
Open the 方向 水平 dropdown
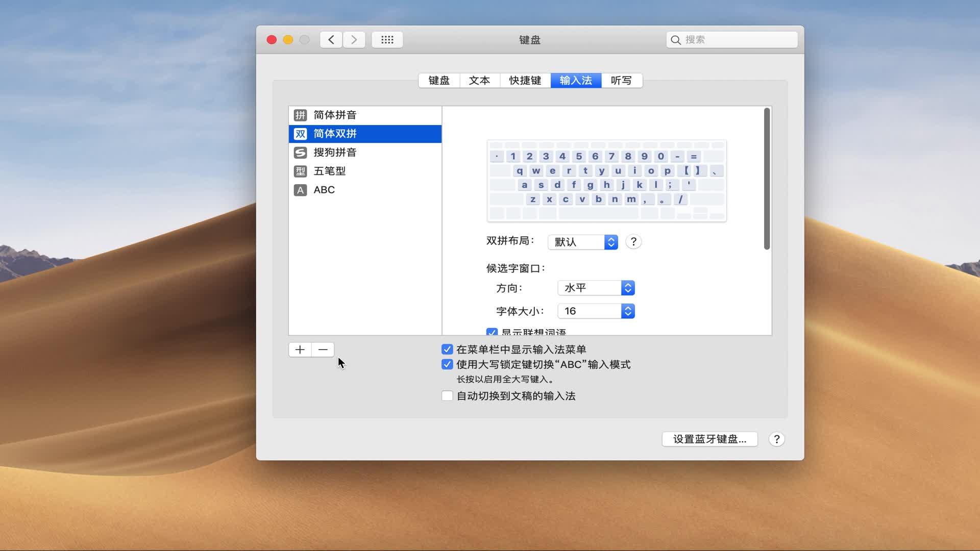(x=596, y=288)
